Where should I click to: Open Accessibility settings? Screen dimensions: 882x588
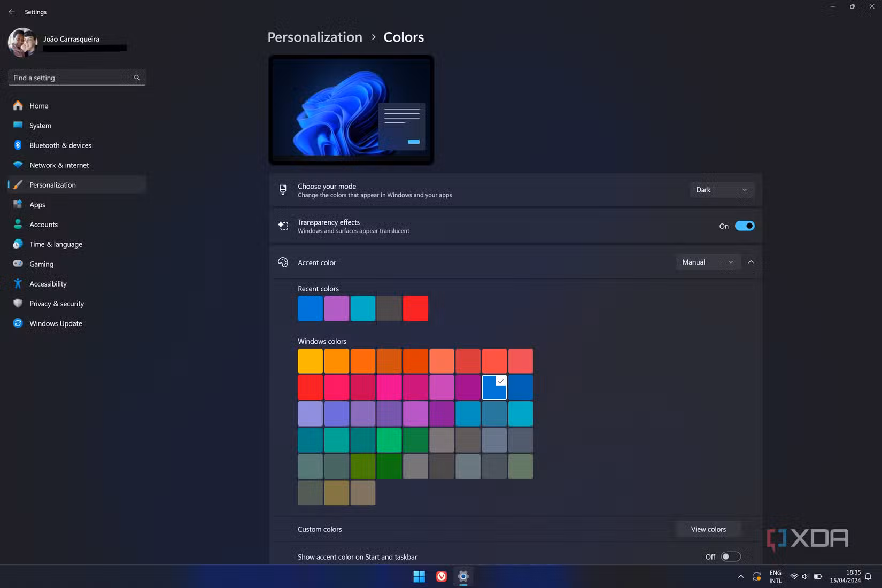click(48, 283)
